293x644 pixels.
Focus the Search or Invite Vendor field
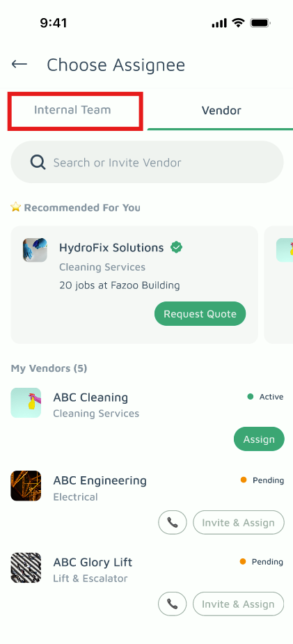click(x=147, y=162)
